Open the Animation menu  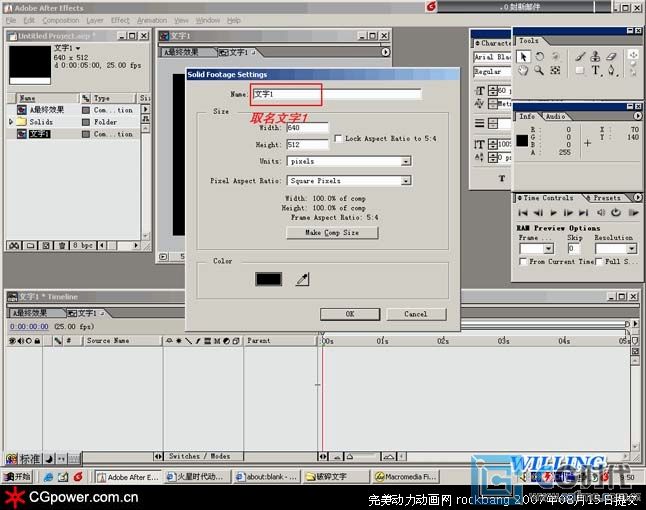click(152, 20)
